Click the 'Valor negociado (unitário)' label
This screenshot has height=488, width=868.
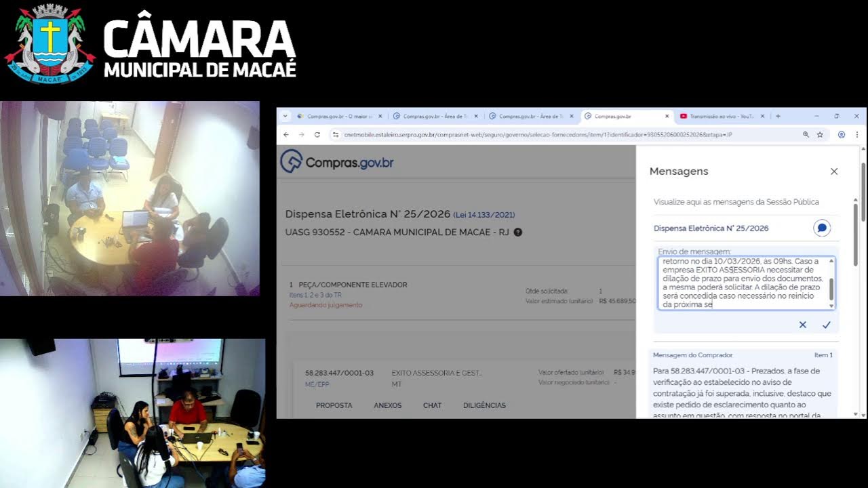point(573,382)
